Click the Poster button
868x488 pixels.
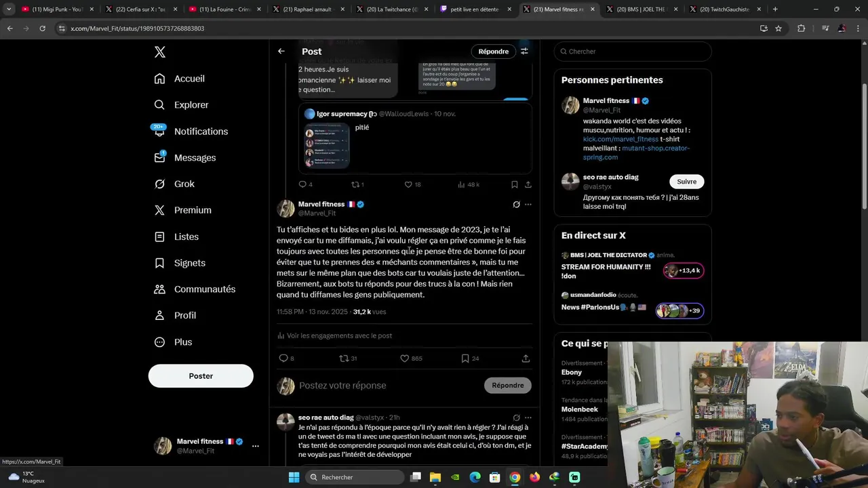tap(201, 376)
